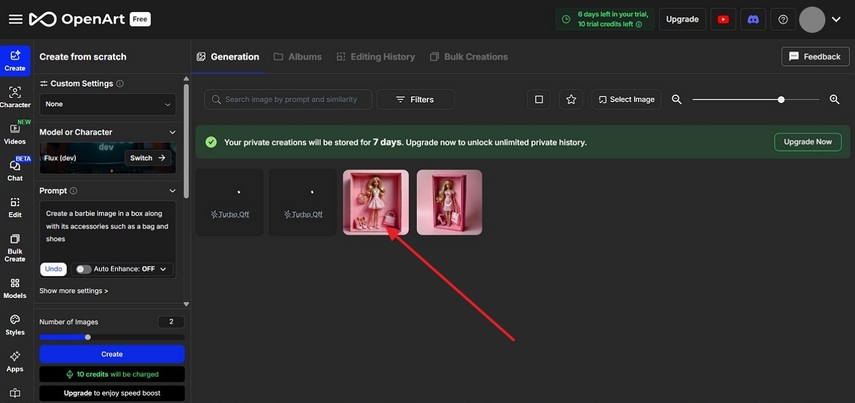Collapse the Model or Character section
The width and height of the screenshot is (855, 403).
[172, 132]
